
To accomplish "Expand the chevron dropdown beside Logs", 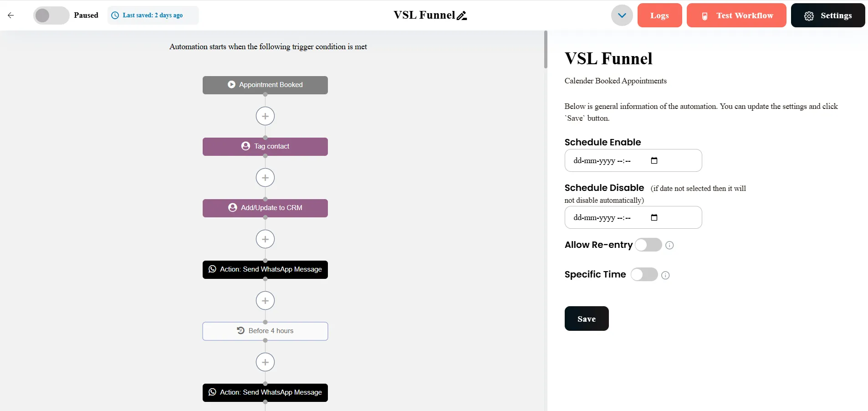I will click(x=622, y=15).
